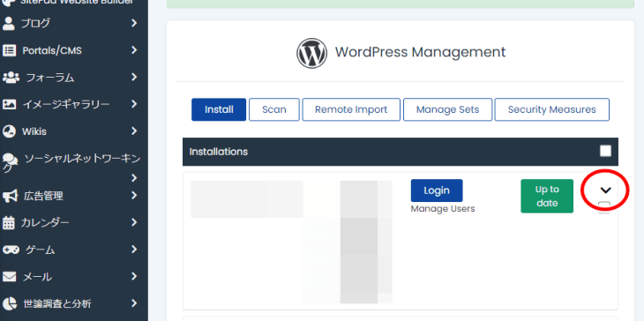The height and width of the screenshot is (321, 644).
Task: Expand installation details with down arrow
Action: (605, 190)
